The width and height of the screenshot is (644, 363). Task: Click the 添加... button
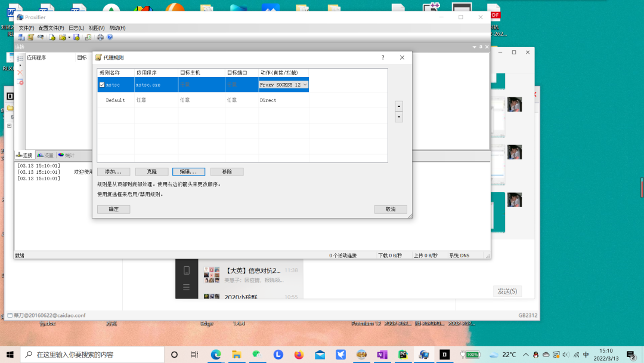(x=114, y=172)
